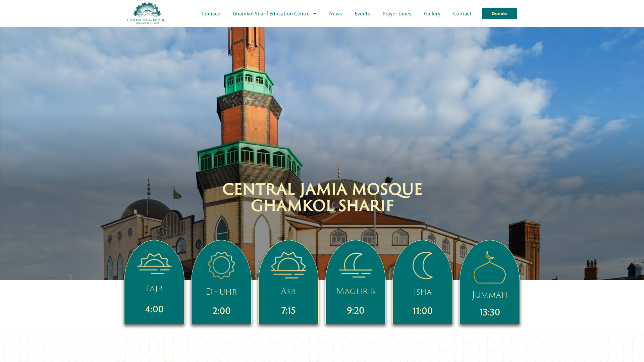Screen dimensions: 644x362
Task: Open the Events page
Action: click(362, 13)
